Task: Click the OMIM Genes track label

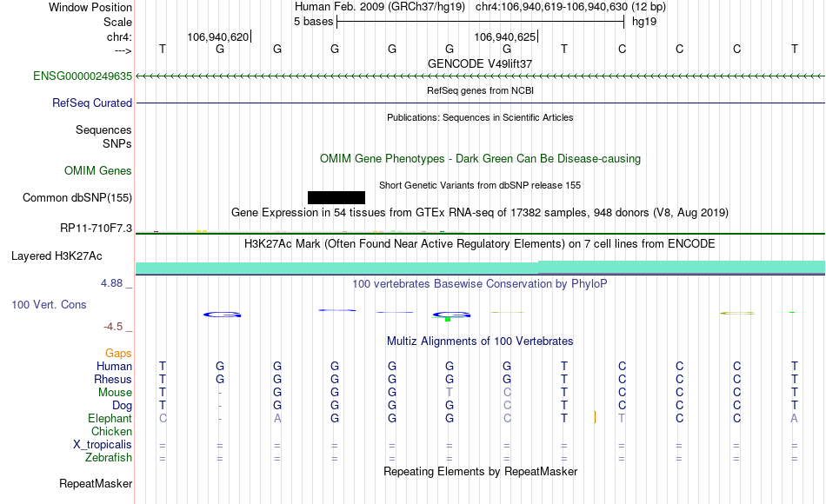Action: pyautogui.click(x=98, y=170)
